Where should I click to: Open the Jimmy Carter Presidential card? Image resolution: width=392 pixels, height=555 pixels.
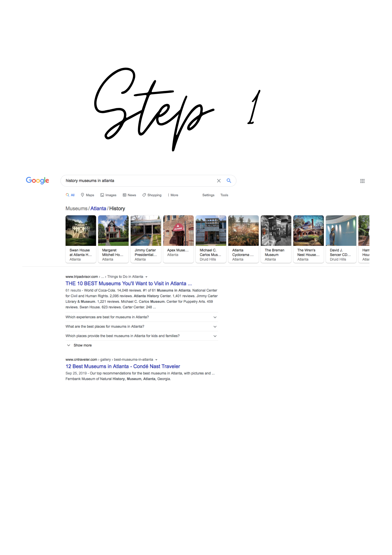(x=146, y=239)
